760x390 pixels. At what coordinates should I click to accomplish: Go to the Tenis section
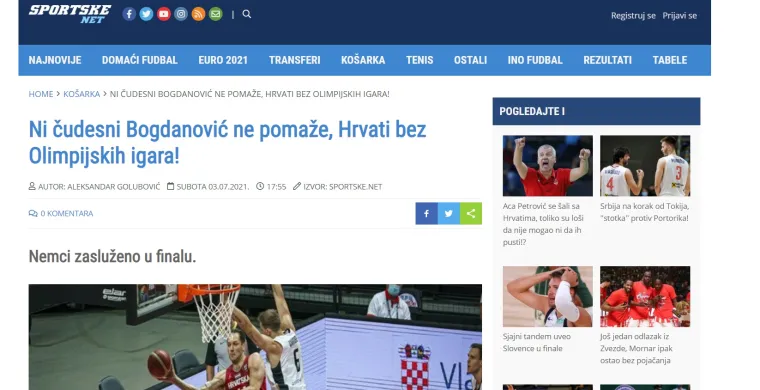tap(420, 60)
